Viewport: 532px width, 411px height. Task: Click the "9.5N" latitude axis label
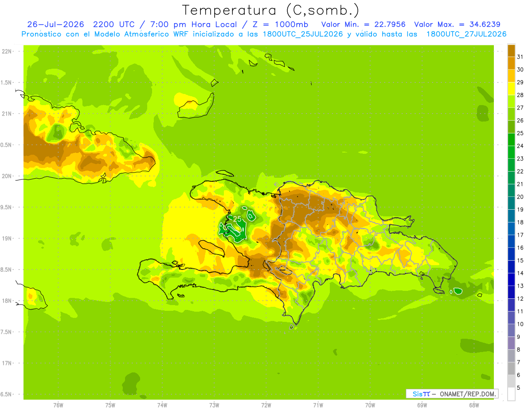point(6,207)
